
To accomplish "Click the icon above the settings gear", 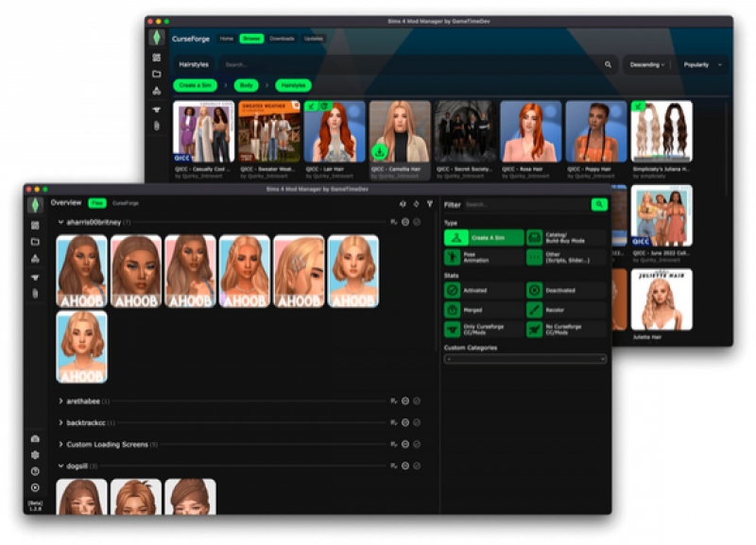I will click(x=35, y=438).
